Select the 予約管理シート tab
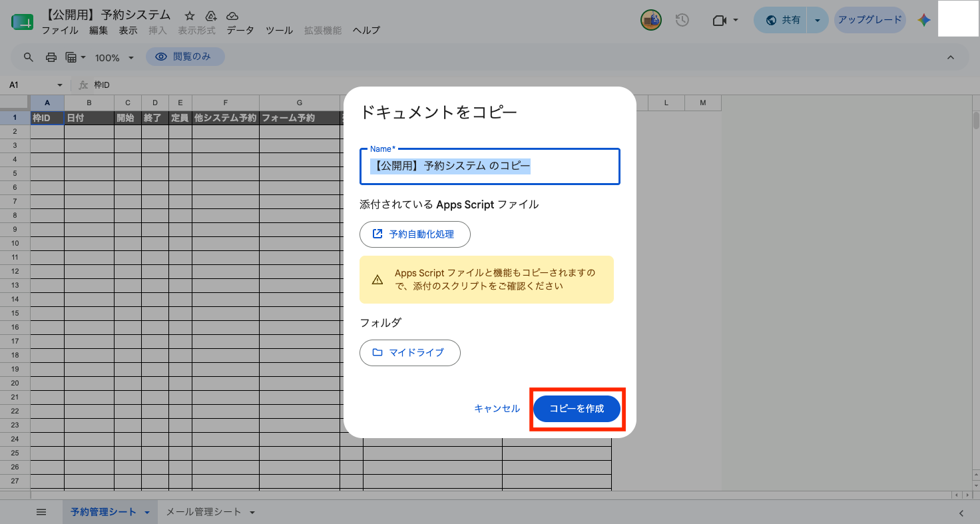This screenshot has width=980, height=524. click(x=103, y=512)
